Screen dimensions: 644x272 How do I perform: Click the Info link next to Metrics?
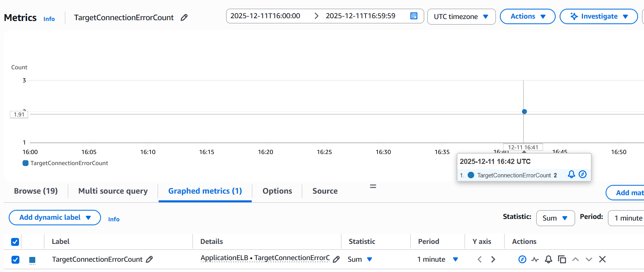point(49,19)
